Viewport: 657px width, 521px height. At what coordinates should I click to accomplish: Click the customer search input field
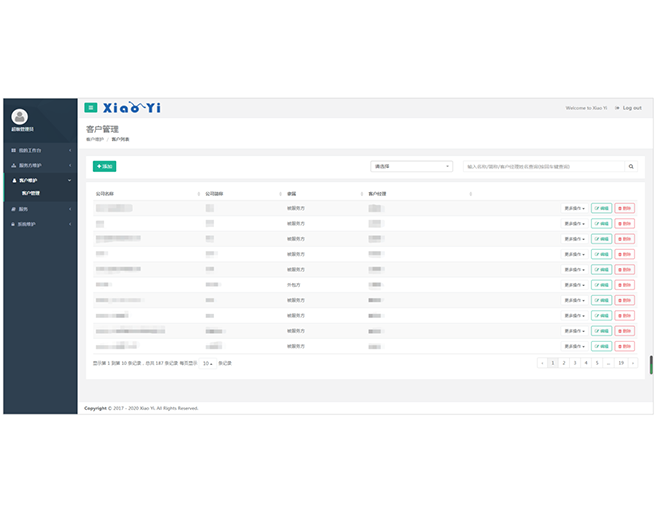tap(545, 167)
